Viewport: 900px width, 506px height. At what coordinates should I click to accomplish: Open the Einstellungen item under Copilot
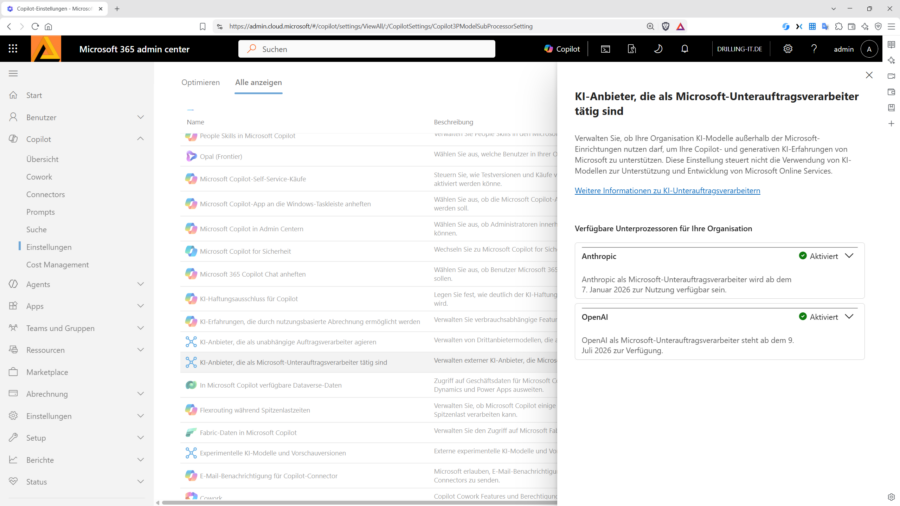click(49, 247)
